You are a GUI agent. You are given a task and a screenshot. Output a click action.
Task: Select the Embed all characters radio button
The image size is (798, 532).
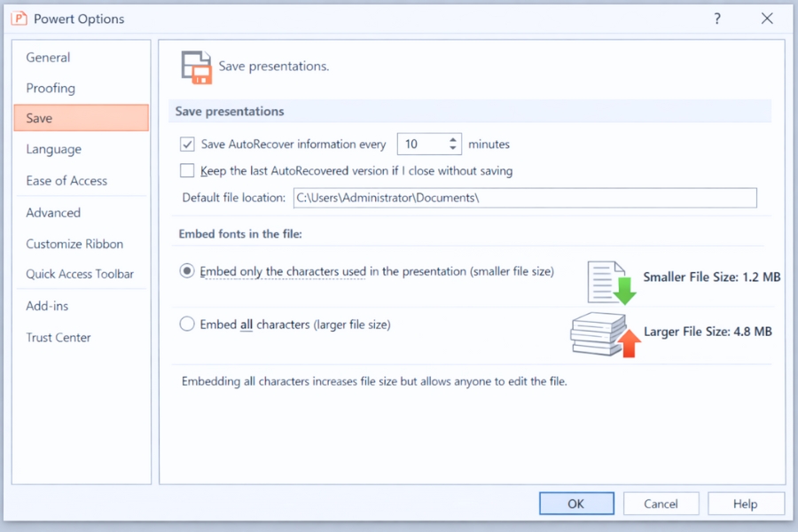click(187, 324)
